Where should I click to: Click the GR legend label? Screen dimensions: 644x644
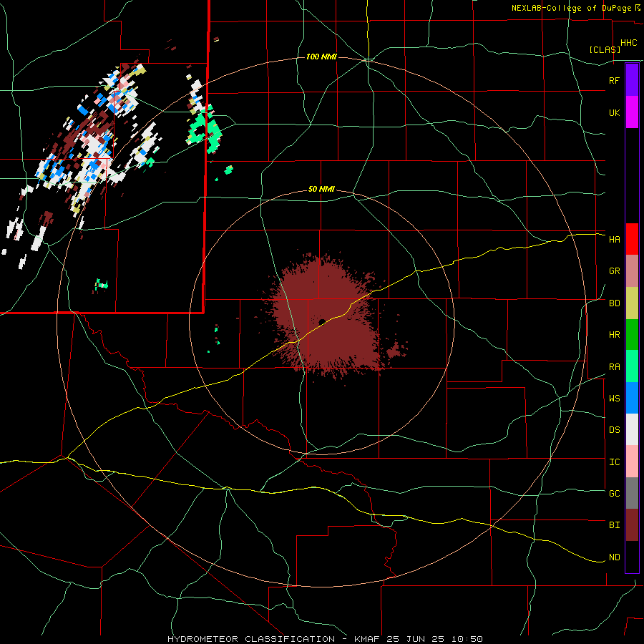click(614, 271)
